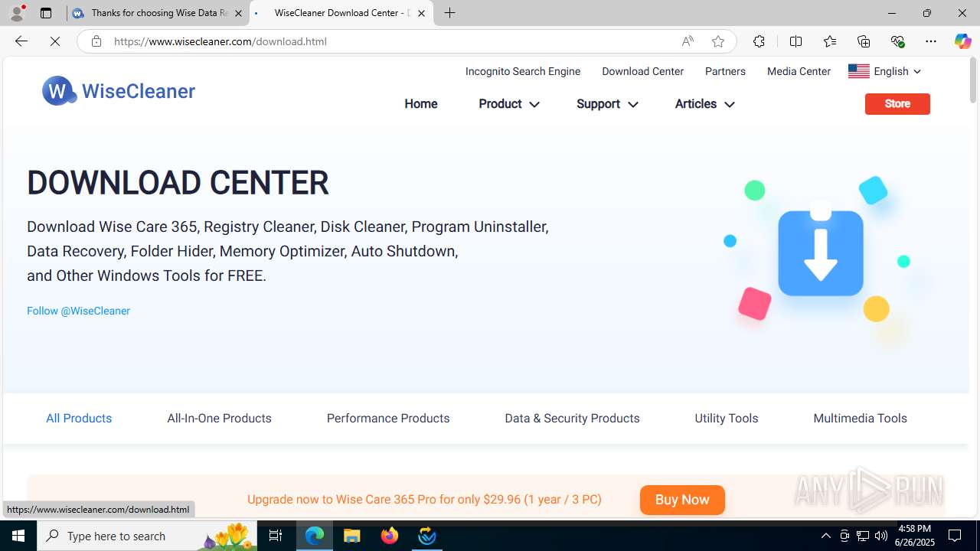Close the Wise Data Recovery tab
This screenshot has width=980, height=551.
click(x=238, y=13)
